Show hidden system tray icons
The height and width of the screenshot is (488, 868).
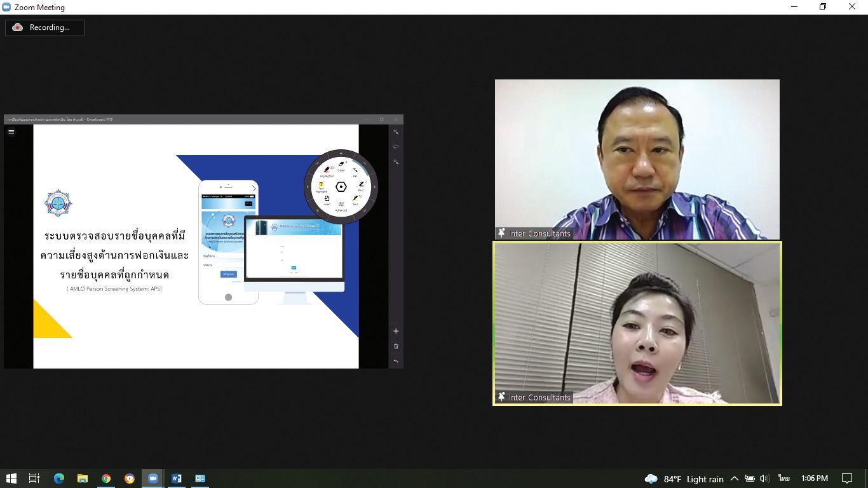click(735, 478)
